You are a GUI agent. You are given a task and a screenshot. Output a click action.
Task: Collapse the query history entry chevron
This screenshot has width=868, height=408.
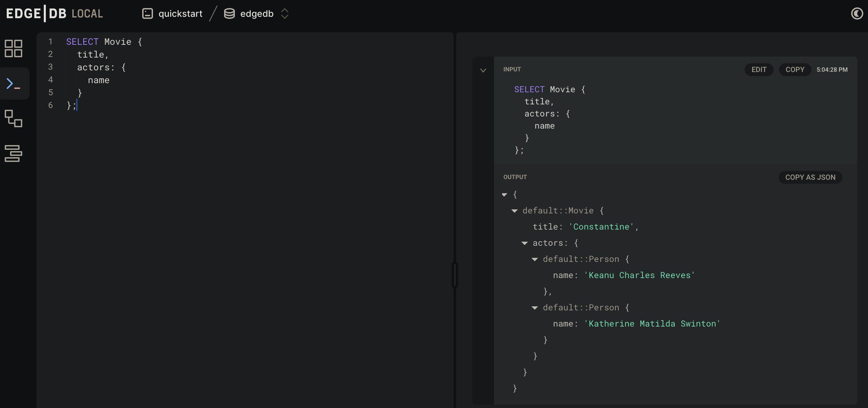click(483, 70)
